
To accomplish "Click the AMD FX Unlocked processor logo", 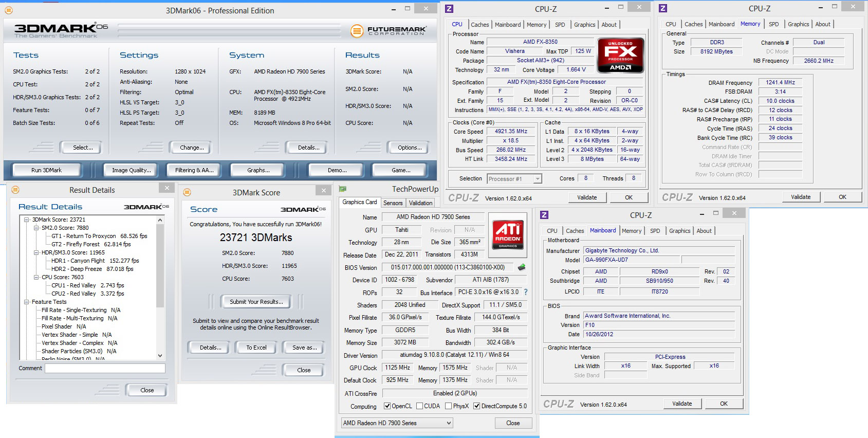I will click(x=620, y=56).
